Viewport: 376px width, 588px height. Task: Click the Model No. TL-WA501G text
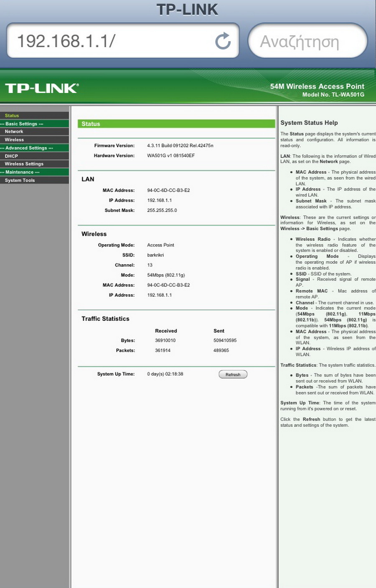click(333, 95)
